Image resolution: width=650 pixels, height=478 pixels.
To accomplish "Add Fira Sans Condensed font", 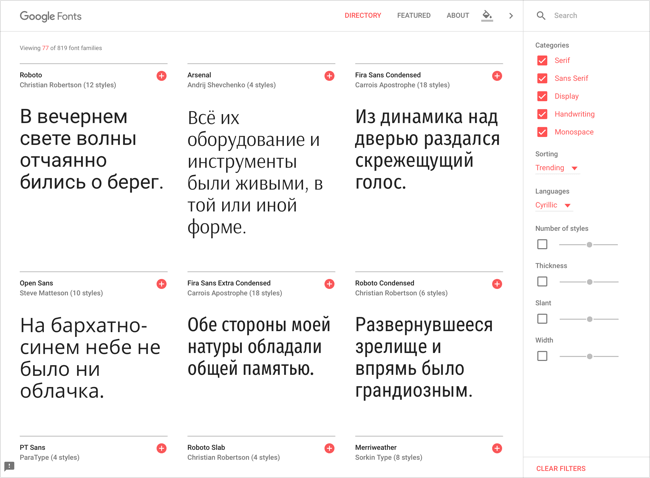I will (x=497, y=76).
